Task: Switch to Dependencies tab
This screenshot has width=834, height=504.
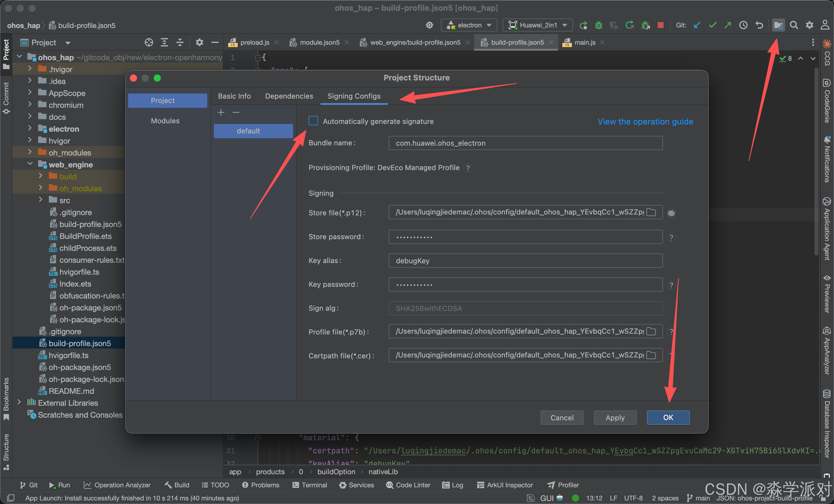Action: coord(289,96)
